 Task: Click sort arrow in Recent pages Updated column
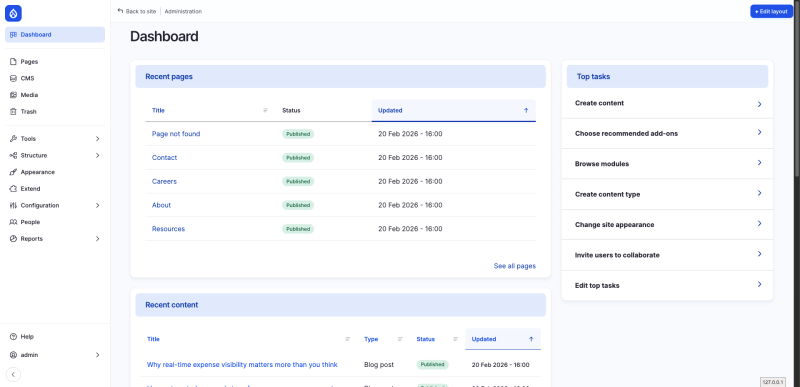pos(526,110)
